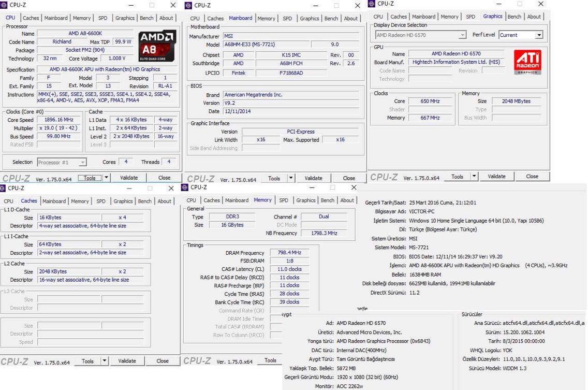Viewport: 588px width, 390px height.
Task: Click Tools button in Memory window
Action: tap(270, 360)
